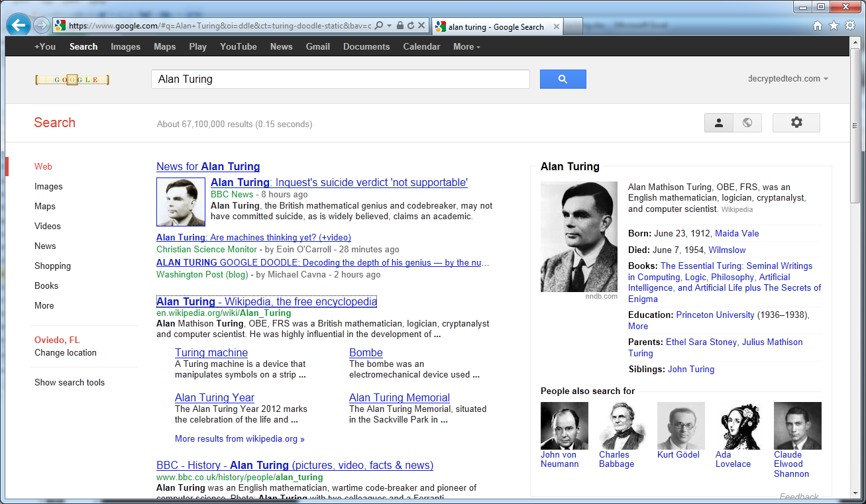866x504 pixels.
Task: Open the Google Doodle Washington Post article
Action: point(323,262)
